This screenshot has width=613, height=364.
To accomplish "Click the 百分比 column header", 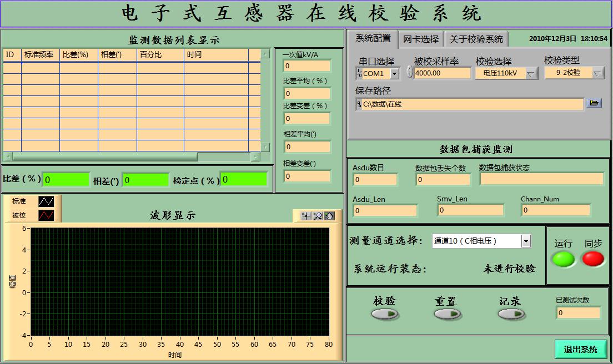I will click(160, 55).
